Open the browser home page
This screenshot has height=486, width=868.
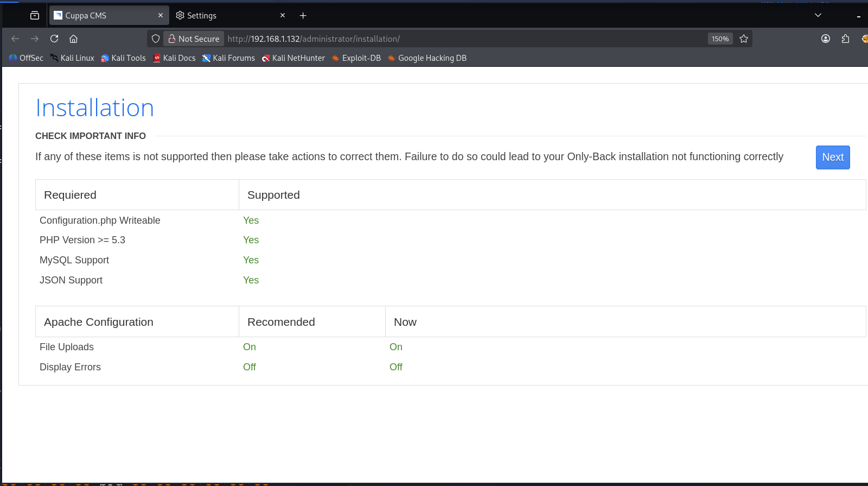[x=74, y=39]
